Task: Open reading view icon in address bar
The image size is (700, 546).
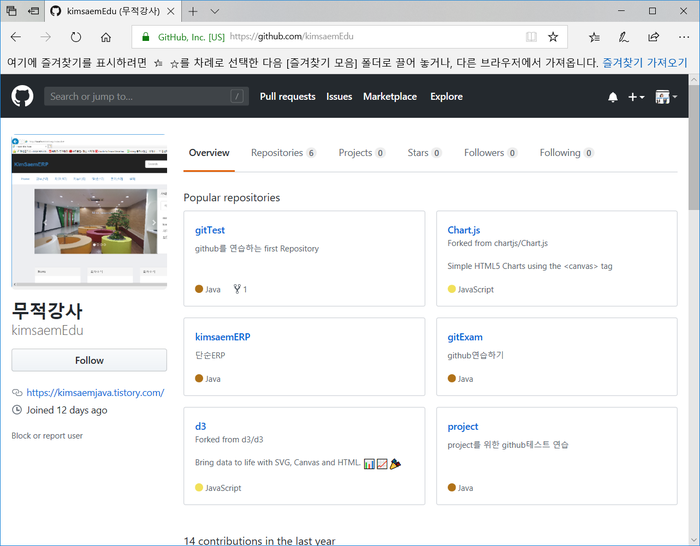Action: 531,37
